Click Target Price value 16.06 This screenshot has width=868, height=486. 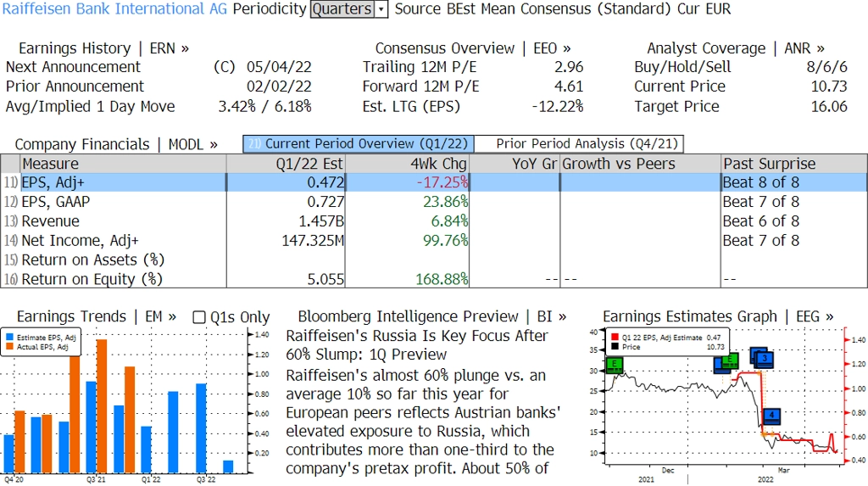point(829,106)
